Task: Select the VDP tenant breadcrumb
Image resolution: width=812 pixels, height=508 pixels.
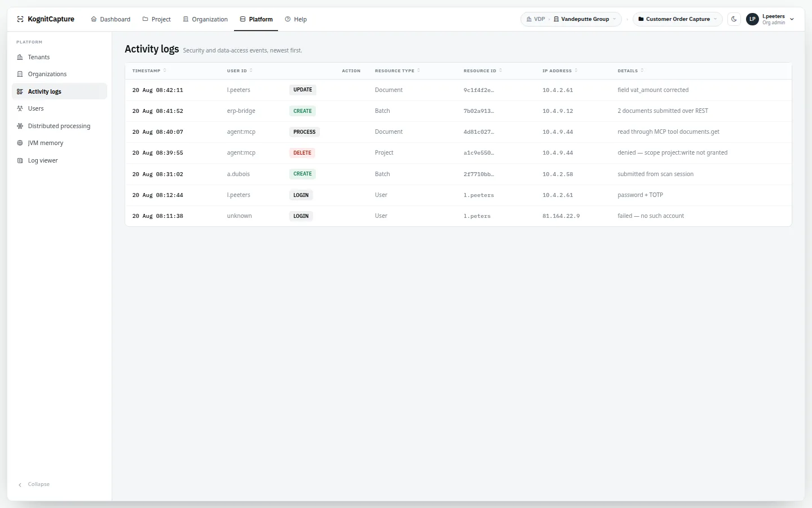Action: click(x=536, y=19)
